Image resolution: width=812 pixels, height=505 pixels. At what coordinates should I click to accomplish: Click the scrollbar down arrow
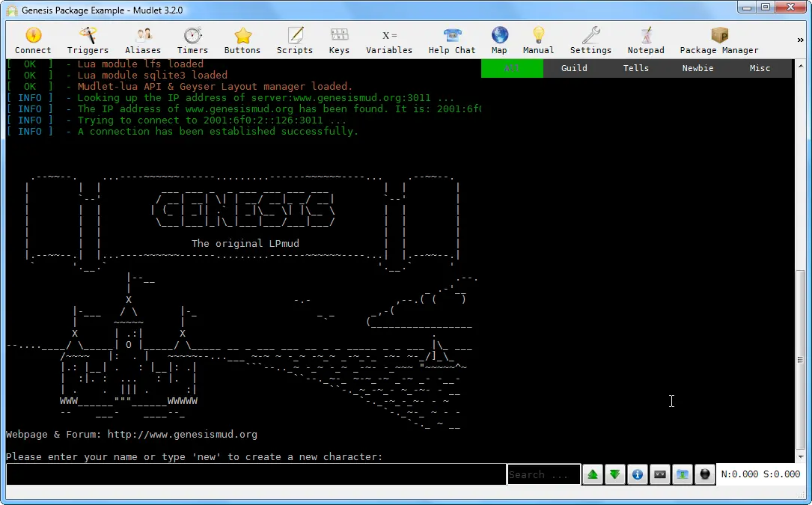click(x=801, y=457)
